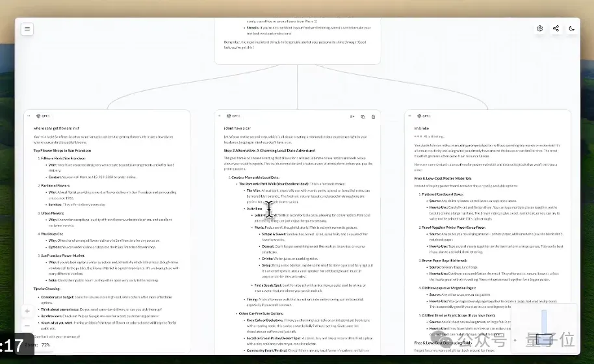Screen dimensions: 594x364
Task: Click the 'im broke' prompt text
Action: 422,129
